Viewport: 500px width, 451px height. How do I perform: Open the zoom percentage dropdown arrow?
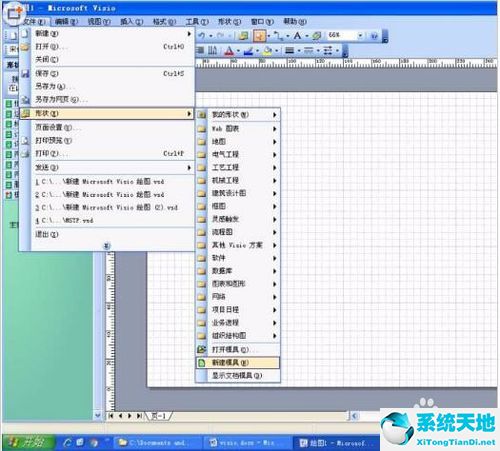pyautogui.click(x=360, y=35)
